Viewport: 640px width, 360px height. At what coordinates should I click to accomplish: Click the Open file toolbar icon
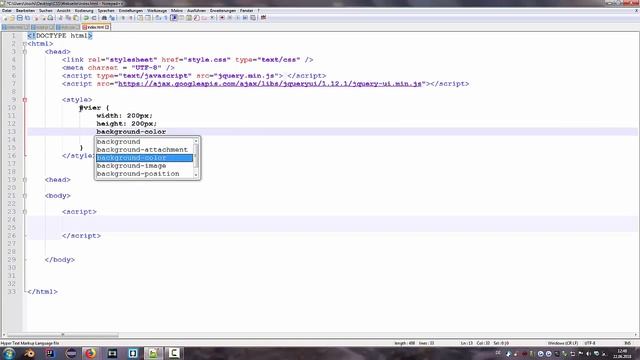point(12,18)
